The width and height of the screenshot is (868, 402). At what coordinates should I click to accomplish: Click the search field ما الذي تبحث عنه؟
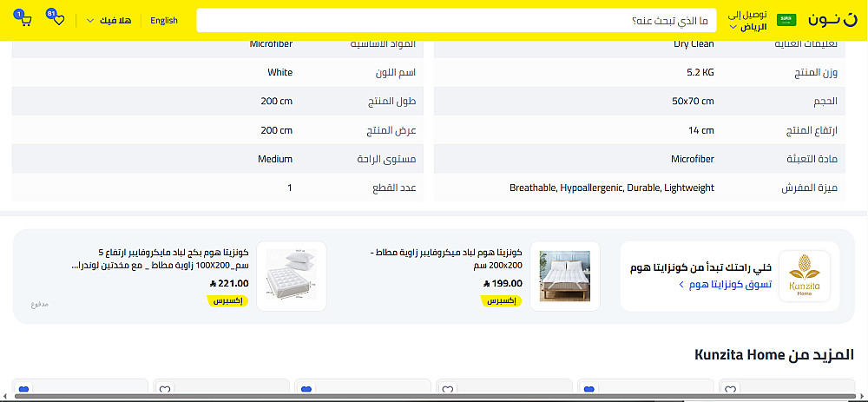click(x=457, y=21)
